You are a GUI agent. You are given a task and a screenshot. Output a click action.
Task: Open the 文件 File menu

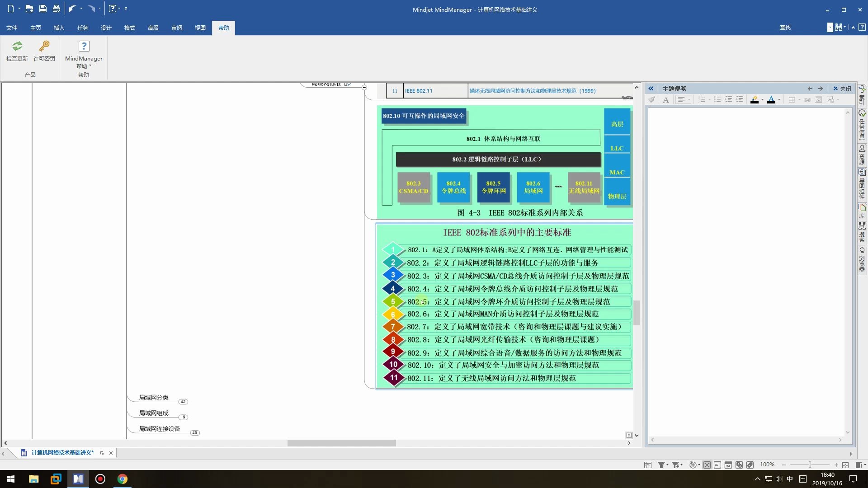coord(12,28)
